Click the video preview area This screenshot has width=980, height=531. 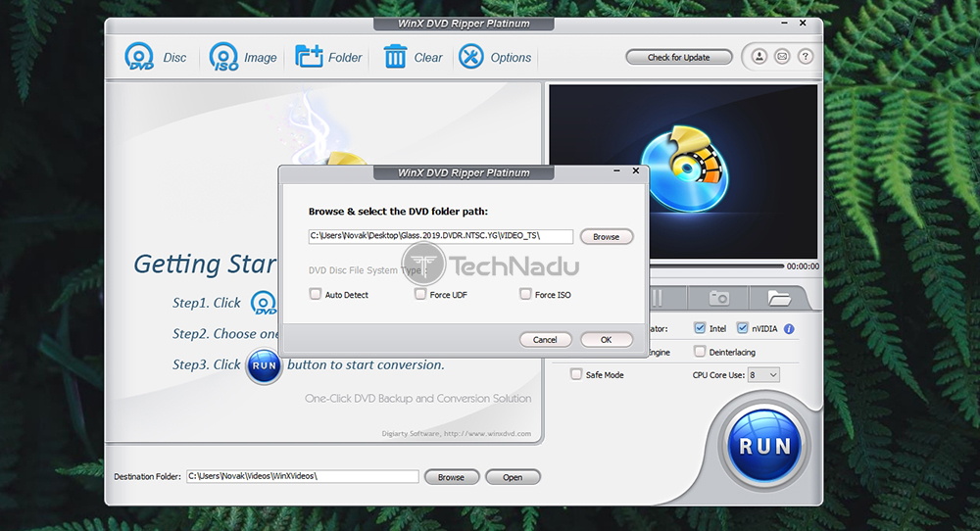point(683,171)
